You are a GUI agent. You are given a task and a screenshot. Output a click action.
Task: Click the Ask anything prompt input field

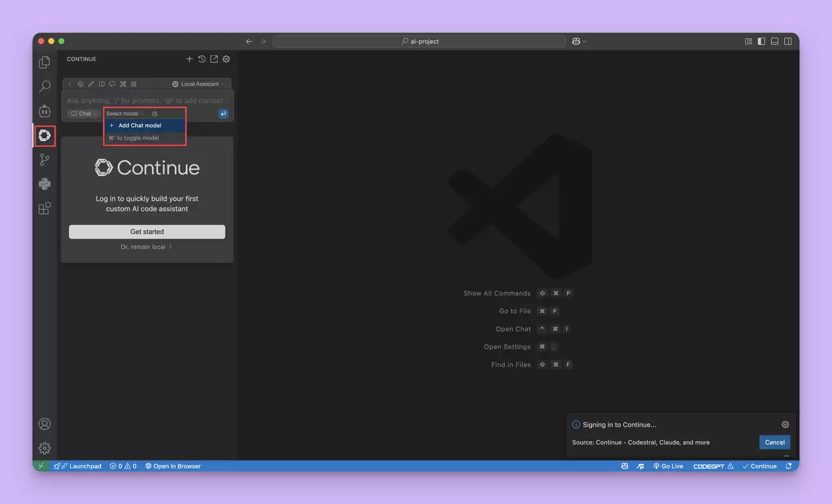[145, 101]
